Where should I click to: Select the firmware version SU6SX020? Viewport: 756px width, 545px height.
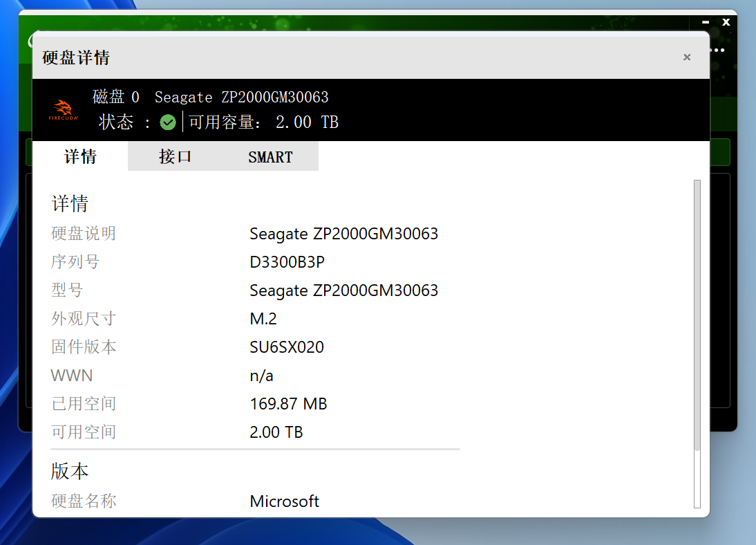(x=287, y=347)
